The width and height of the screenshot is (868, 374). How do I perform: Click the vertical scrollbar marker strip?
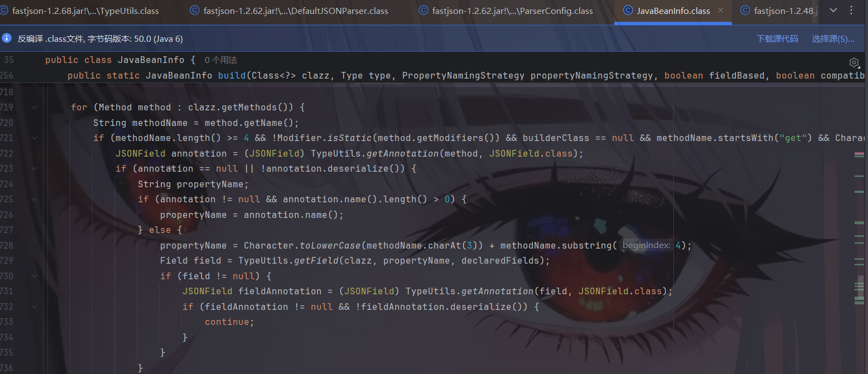[x=859, y=223]
